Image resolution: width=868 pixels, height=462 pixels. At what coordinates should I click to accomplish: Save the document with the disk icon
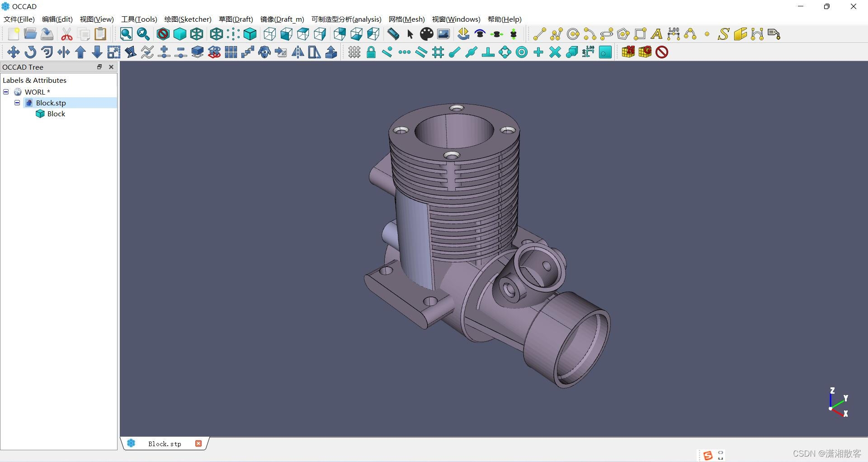47,34
